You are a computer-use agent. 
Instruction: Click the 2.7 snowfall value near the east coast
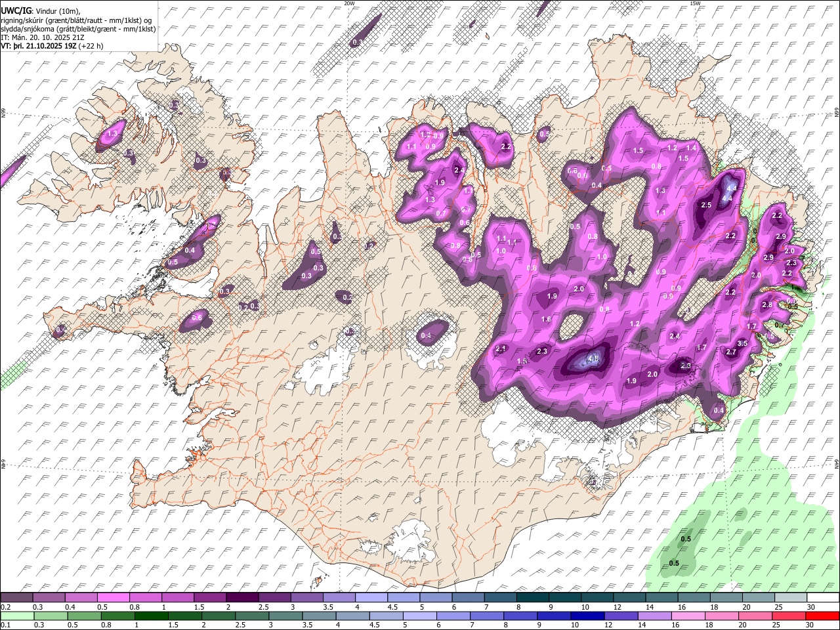click(x=731, y=352)
